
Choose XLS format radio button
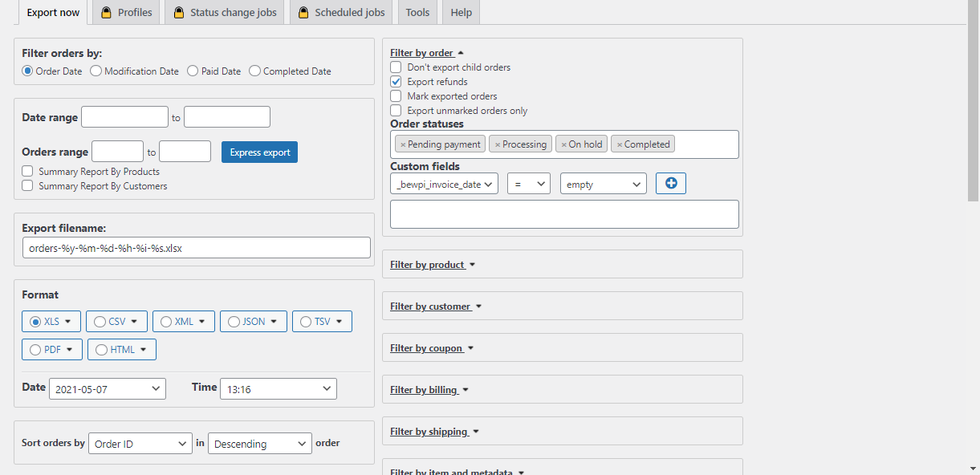coord(35,322)
